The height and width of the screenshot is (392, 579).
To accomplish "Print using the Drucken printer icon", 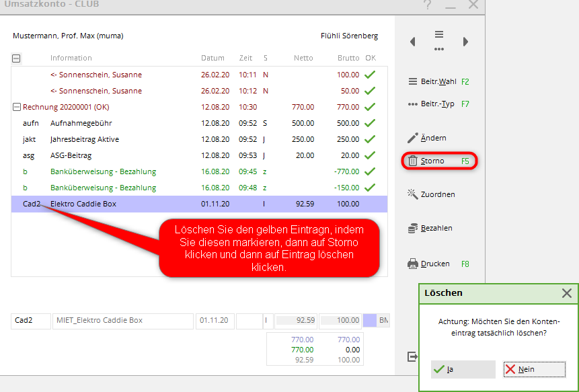I will coord(428,264).
